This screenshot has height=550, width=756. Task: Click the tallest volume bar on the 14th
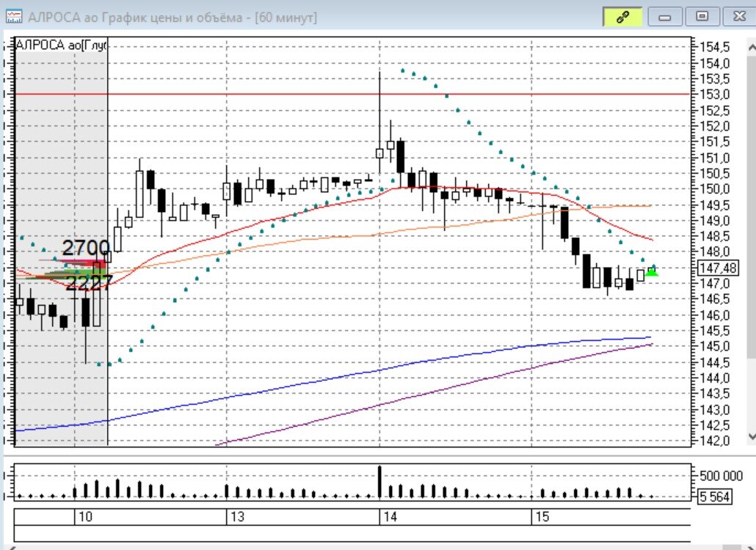(380, 482)
